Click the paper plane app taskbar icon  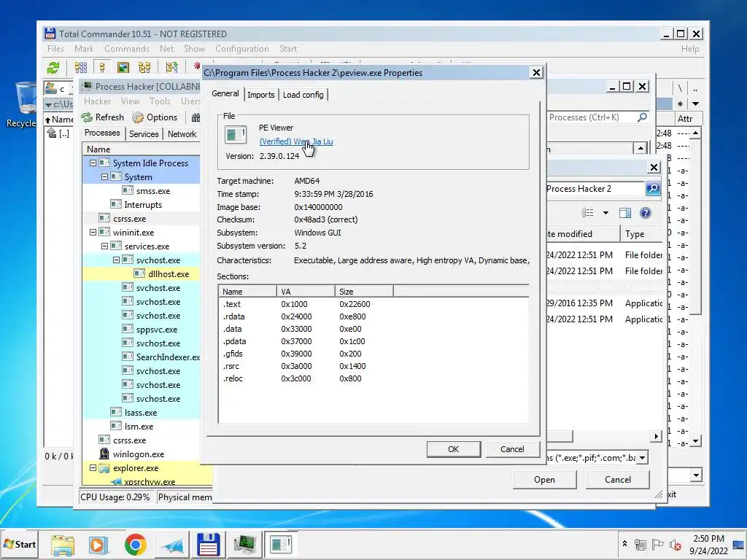172,545
